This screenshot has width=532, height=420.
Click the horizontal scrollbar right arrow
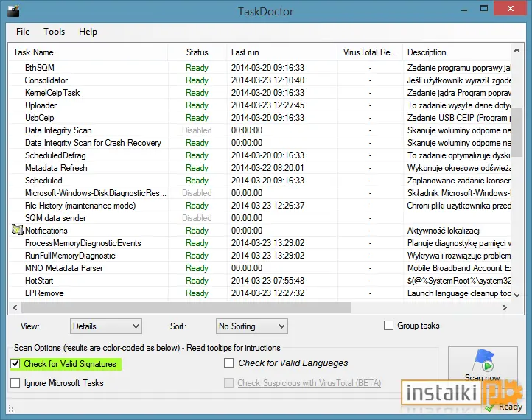tap(505, 307)
